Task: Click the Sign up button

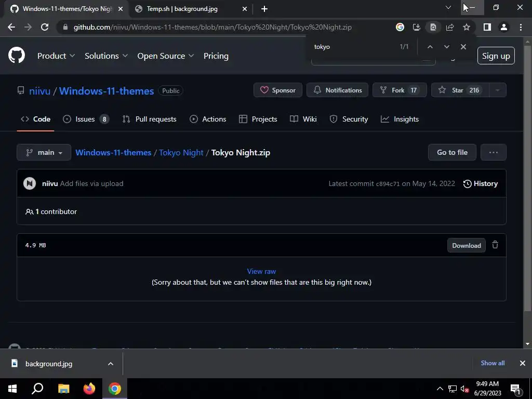Action: coord(496,56)
